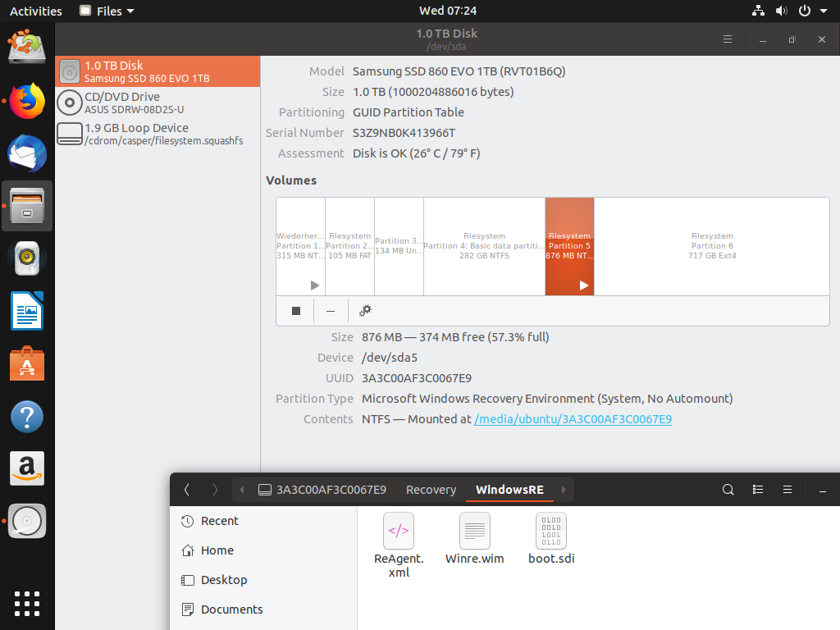Screen dimensions: 840x630
Task: Switch to Disks app in dock
Action: click(27, 521)
